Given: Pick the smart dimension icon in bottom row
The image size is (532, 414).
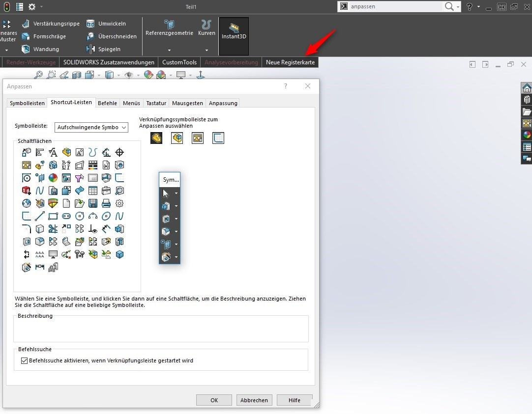Looking at the screenshot, I should [40, 267].
